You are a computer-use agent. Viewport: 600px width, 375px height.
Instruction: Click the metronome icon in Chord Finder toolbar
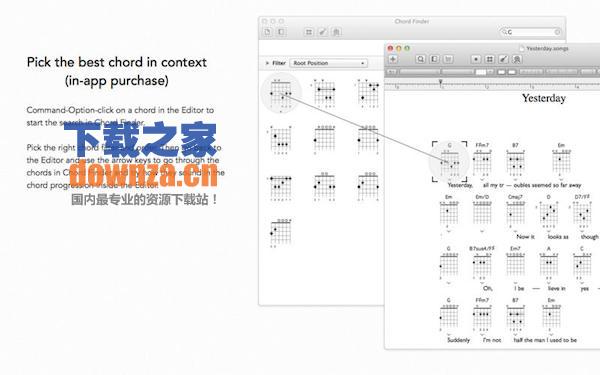coord(336,32)
